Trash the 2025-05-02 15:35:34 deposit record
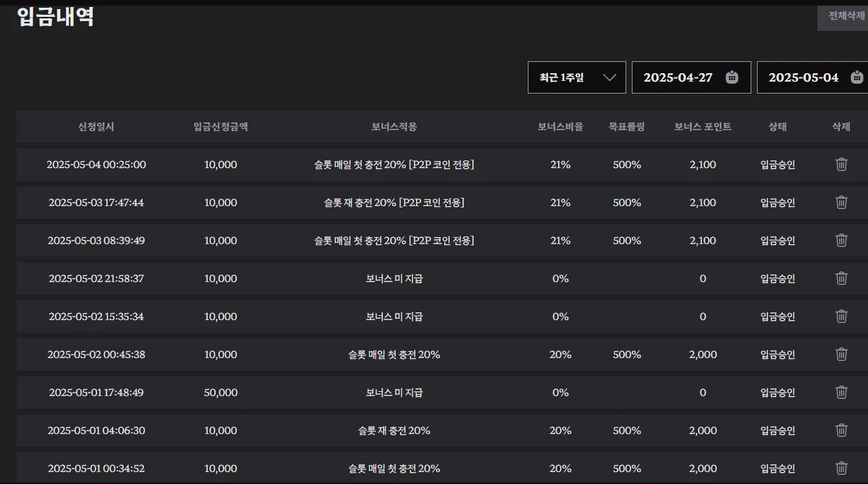Screen dimensions: 868x484 point(841,317)
